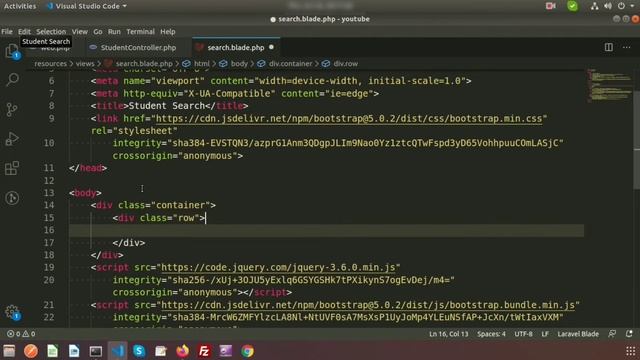
Task: Open the Visual Studio Code app menu dropdown
Action: [87, 6]
